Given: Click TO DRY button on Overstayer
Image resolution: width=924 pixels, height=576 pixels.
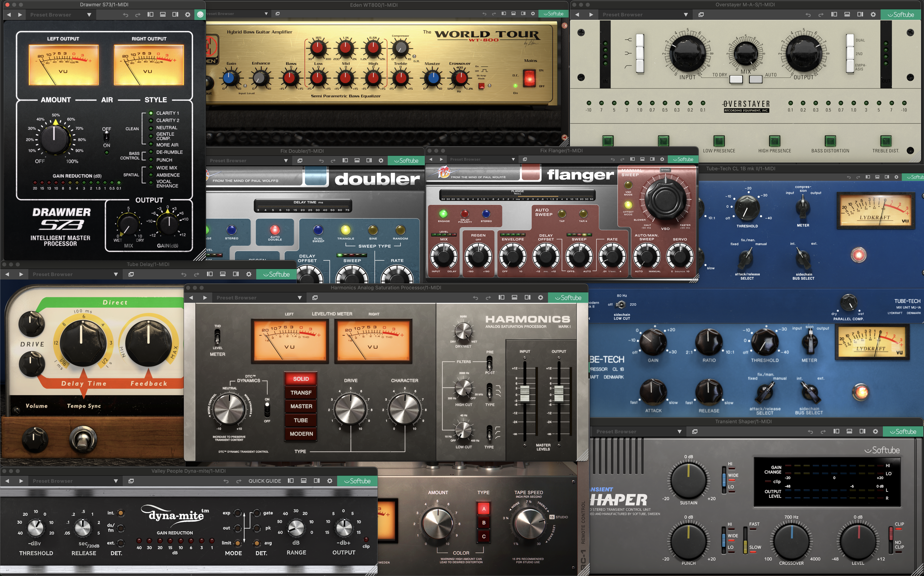Looking at the screenshot, I should (x=736, y=79).
